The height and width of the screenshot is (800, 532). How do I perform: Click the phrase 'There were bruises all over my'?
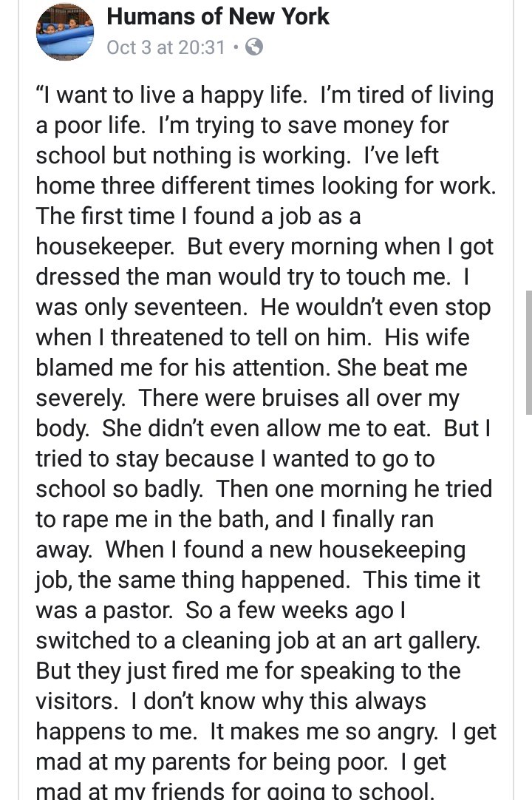click(x=299, y=399)
